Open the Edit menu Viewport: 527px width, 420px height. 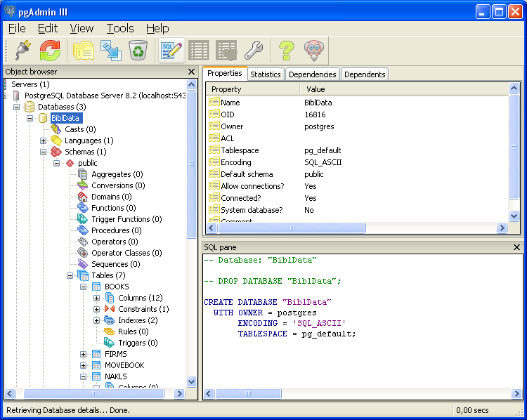pyautogui.click(x=48, y=29)
